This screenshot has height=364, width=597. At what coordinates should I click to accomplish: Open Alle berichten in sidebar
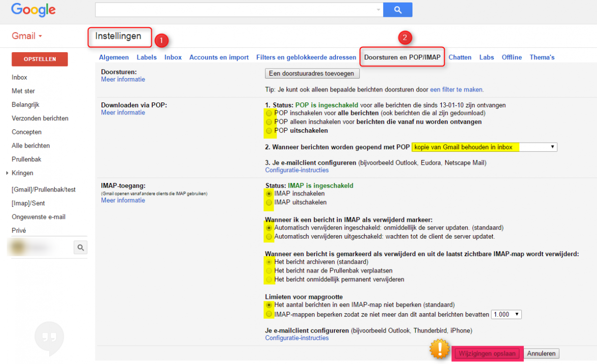coord(31,146)
